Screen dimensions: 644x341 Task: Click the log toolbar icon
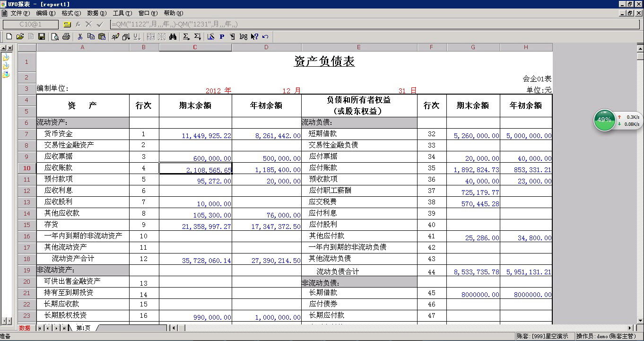244,36
